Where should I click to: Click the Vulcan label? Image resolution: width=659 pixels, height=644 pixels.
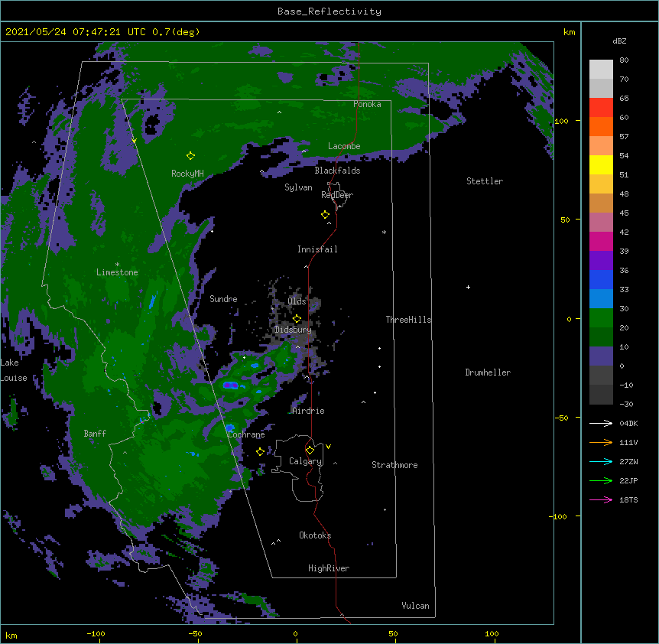pyautogui.click(x=415, y=606)
